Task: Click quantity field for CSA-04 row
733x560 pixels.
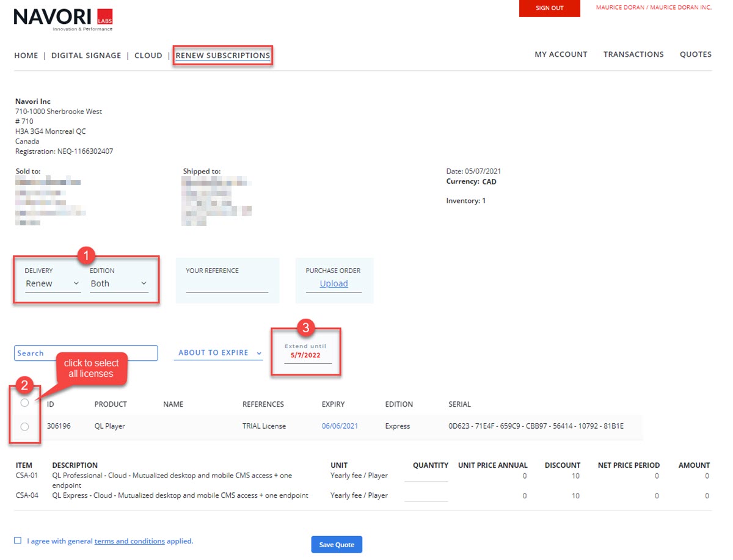Action: (x=426, y=496)
